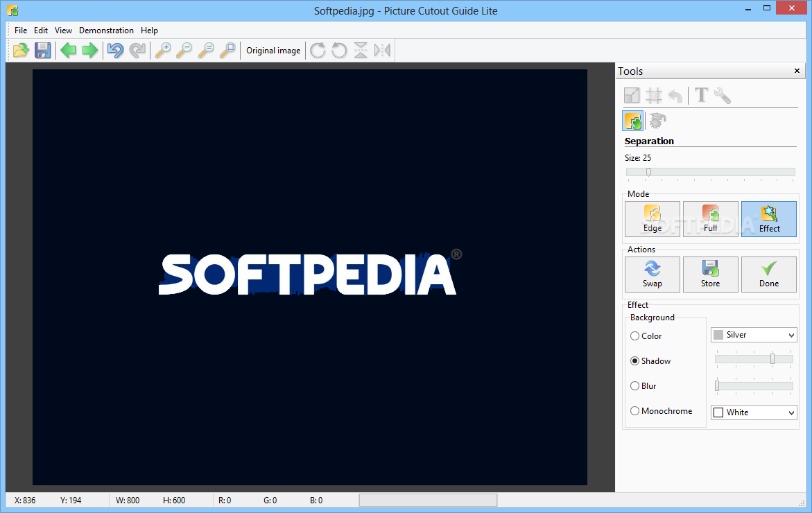Adjust the Size slider track
Image resolution: width=812 pixels, height=513 pixels.
tap(710, 172)
